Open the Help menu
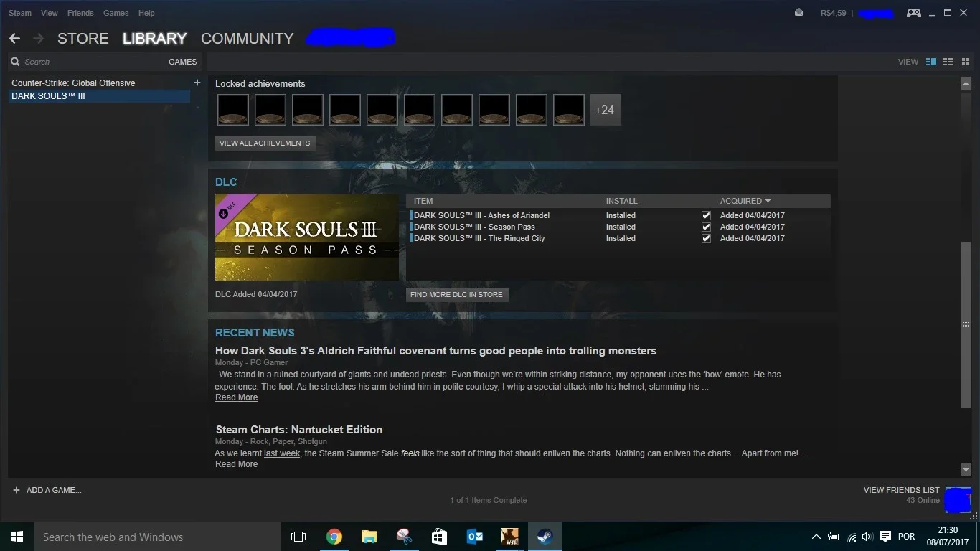 (x=146, y=13)
